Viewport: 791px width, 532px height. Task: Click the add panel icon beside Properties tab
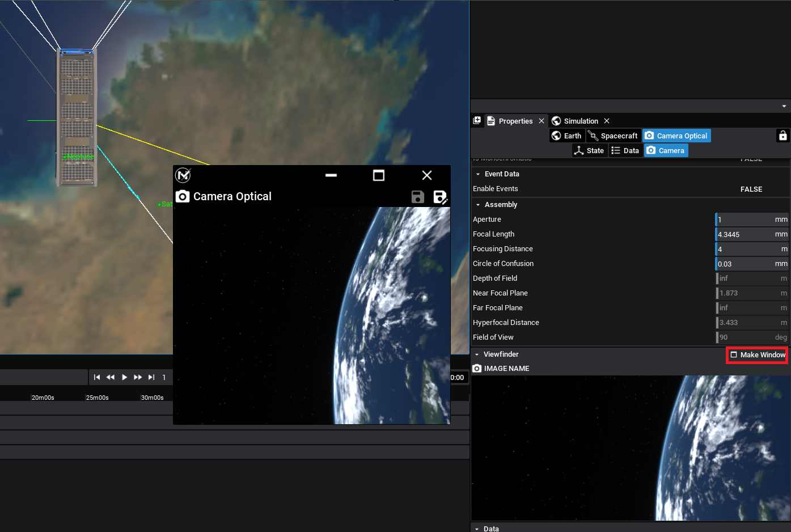click(x=477, y=121)
